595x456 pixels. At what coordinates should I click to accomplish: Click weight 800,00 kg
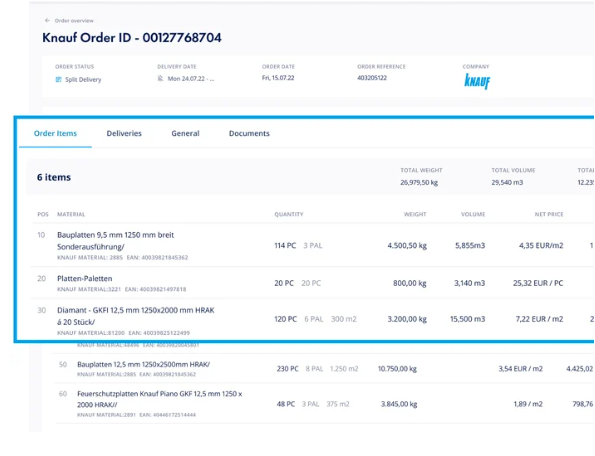[410, 283]
